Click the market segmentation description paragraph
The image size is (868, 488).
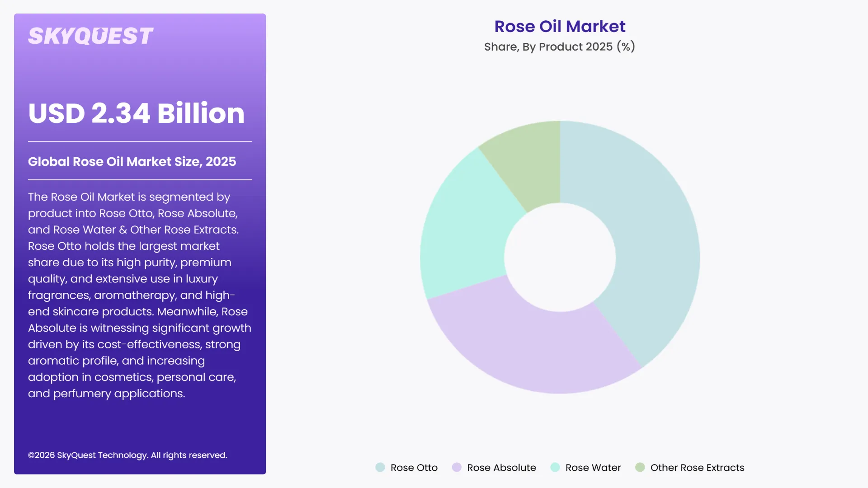click(x=140, y=295)
